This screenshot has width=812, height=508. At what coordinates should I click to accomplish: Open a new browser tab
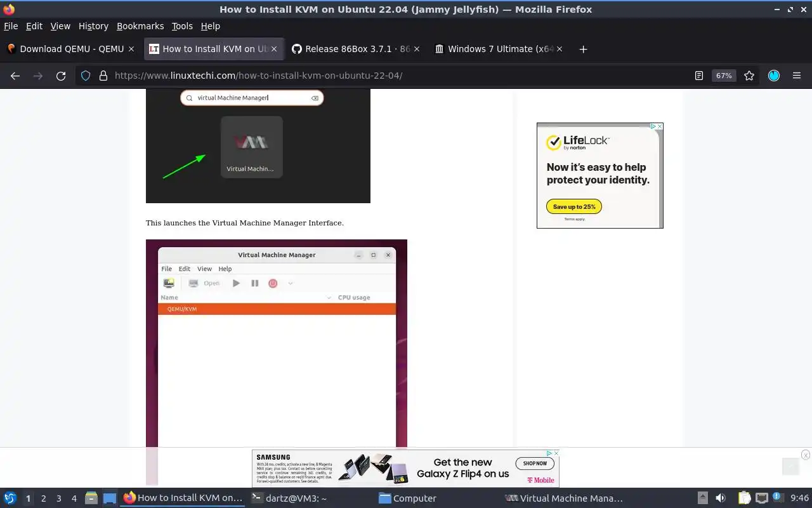(x=583, y=49)
